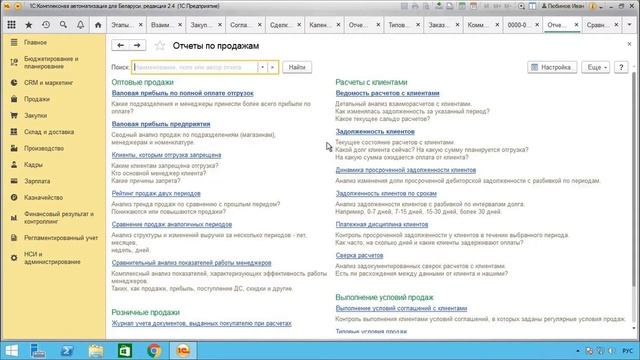640x360 pixels.
Task: Open File Explorer from the taskbar
Action: pos(96,351)
